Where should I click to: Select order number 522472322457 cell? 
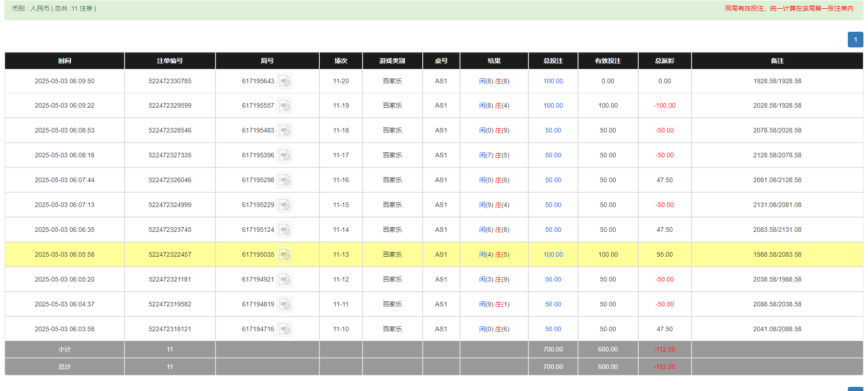click(x=170, y=254)
